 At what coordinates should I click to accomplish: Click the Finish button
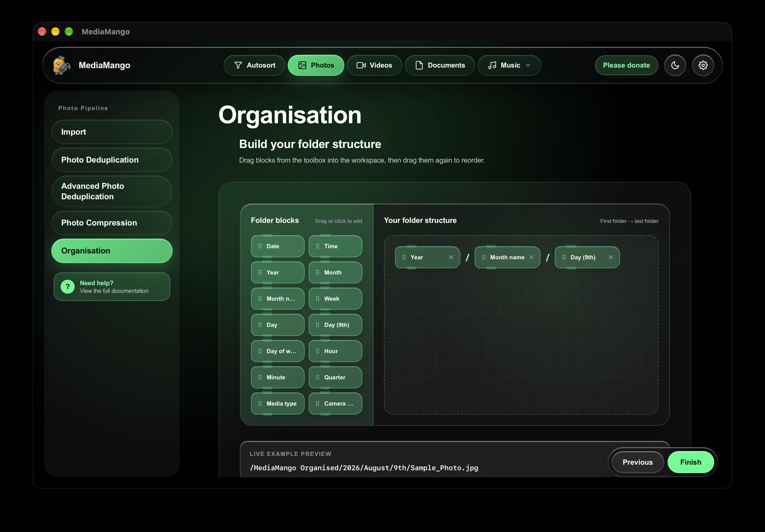[x=691, y=462]
